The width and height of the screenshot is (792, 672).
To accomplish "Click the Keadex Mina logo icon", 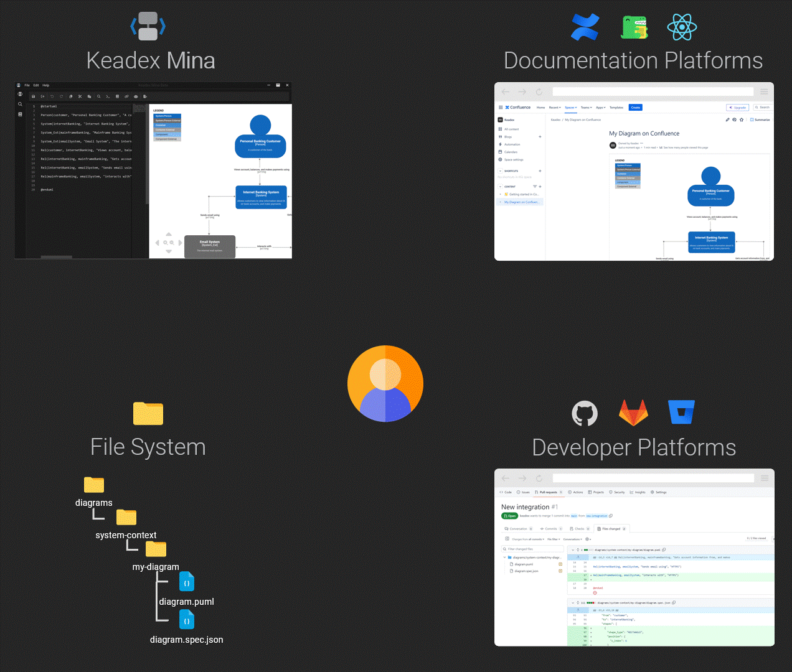I will tap(148, 26).
